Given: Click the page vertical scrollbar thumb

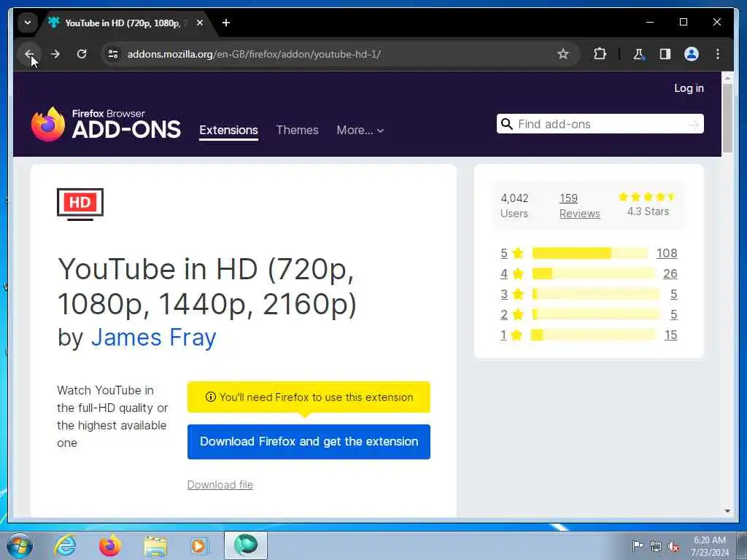Looking at the screenshot, I should click(727, 119).
